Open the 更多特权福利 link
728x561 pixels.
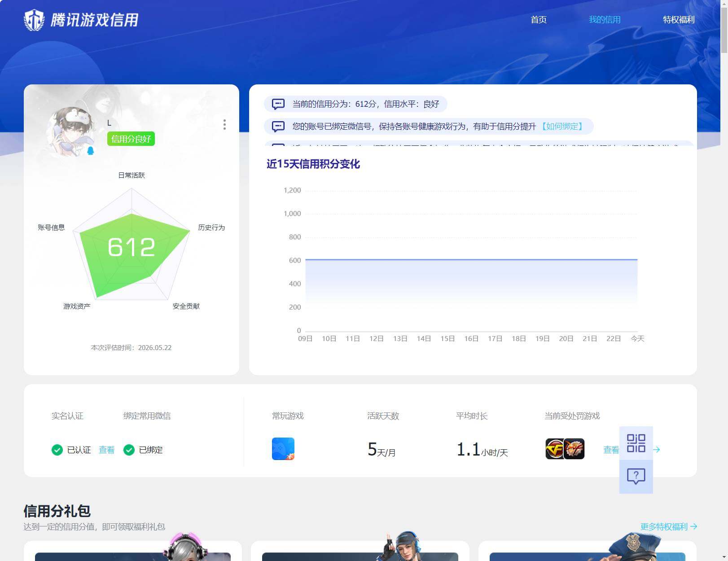pyautogui.click(x=668, y=526)
